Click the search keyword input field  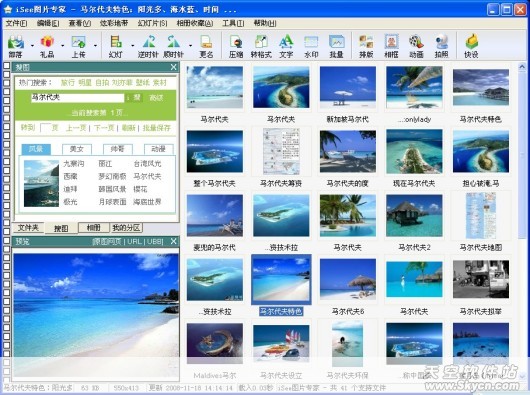77,98
